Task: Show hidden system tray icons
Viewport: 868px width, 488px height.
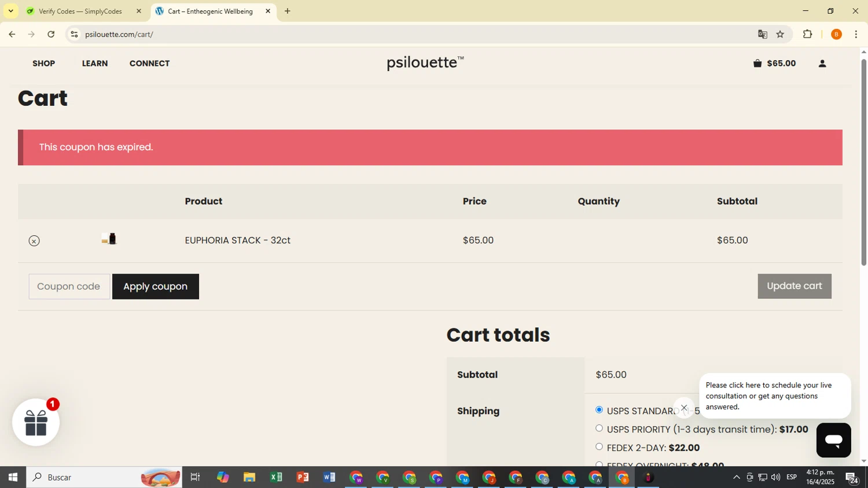Action: (736, 478)
